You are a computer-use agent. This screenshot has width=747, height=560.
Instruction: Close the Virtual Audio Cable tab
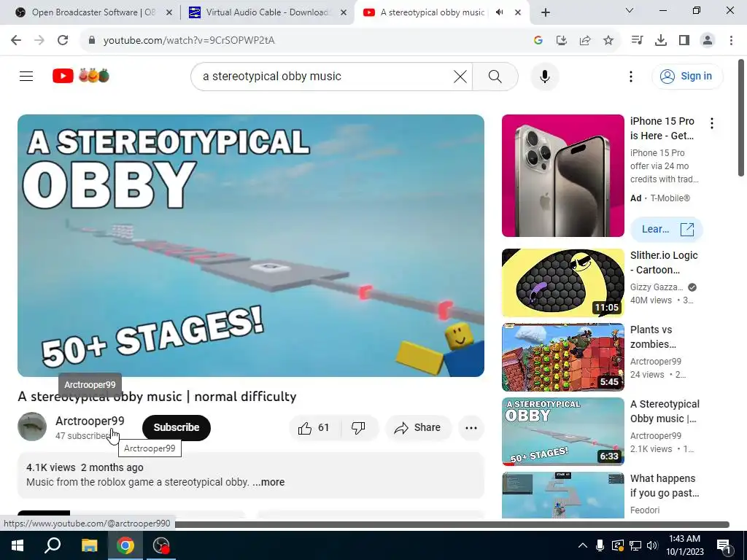click(x=344, y=12)
